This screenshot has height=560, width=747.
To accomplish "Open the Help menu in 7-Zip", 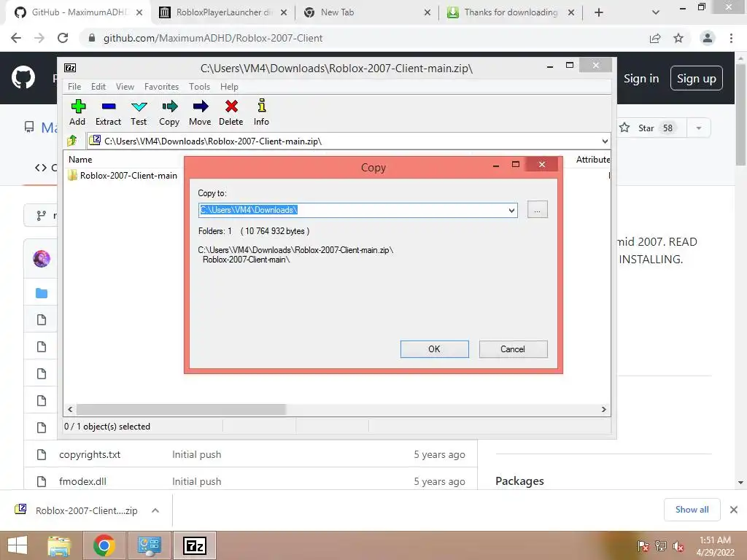I will [x=229, y=87].
